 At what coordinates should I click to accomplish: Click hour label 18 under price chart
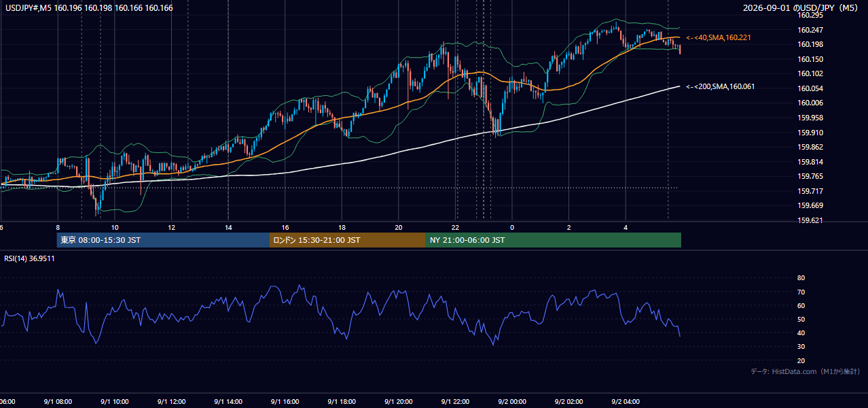pos(342,227)
